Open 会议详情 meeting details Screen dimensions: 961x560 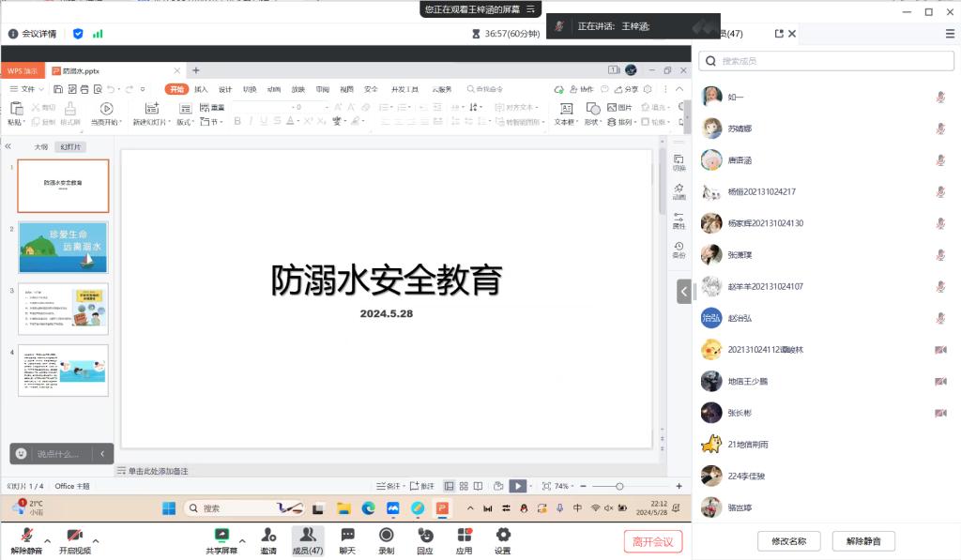pyautogui.click(x=33, y=34)
